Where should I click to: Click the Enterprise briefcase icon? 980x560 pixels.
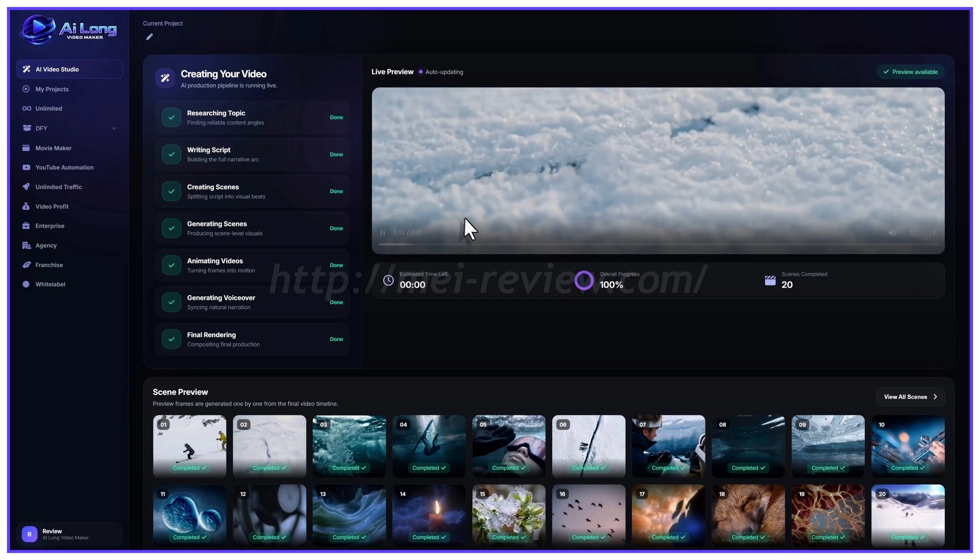(x=26, y=226)
